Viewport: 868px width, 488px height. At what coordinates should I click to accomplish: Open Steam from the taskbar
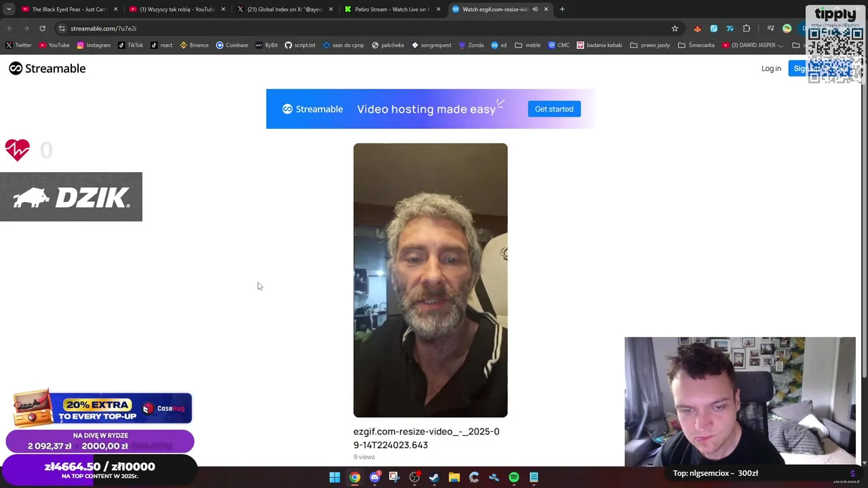tap(434, 477)
